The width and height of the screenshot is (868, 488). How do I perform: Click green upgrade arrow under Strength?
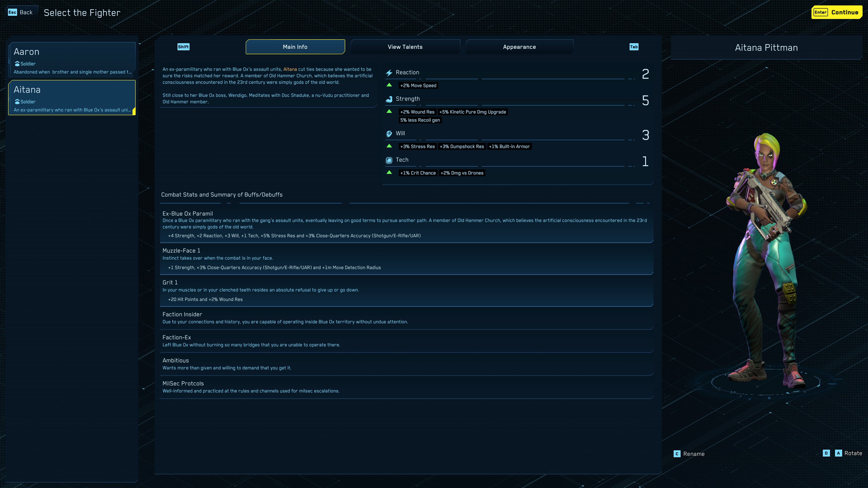(x=389, y=111)
